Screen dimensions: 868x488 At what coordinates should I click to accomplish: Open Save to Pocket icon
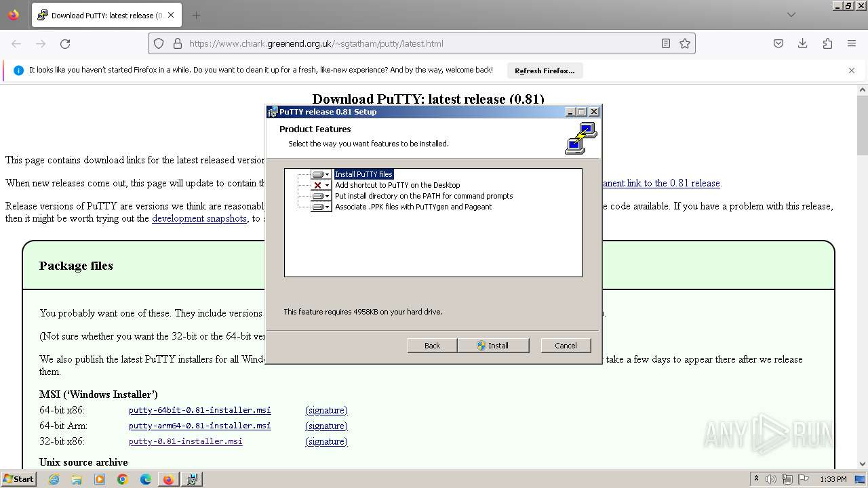tap(778, 43)
